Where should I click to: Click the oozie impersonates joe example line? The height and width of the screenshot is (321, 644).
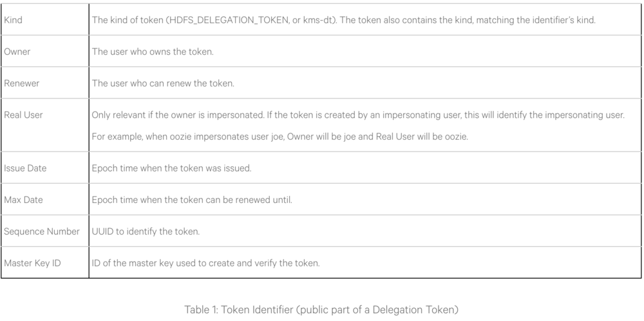pos(279,137)
